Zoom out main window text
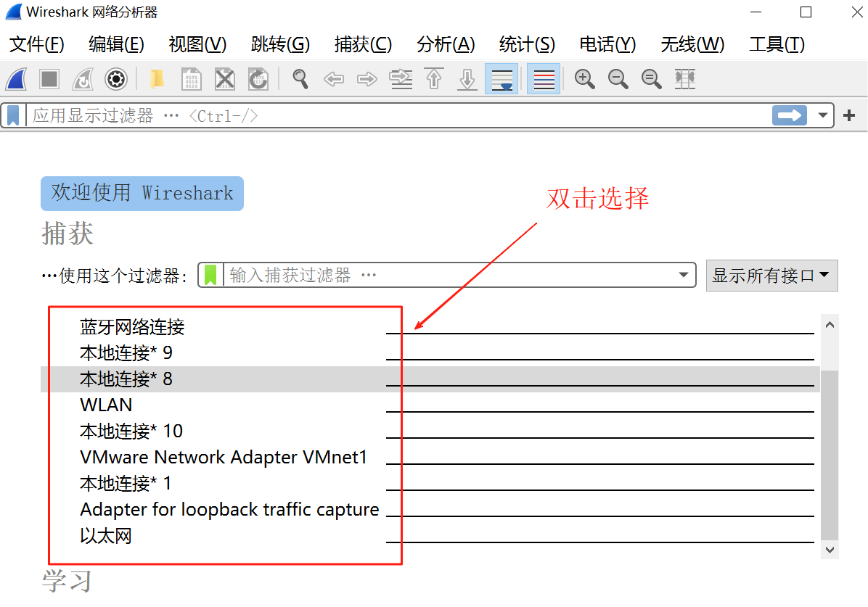Viewport: 868px width, 607px height. (618, 79)
